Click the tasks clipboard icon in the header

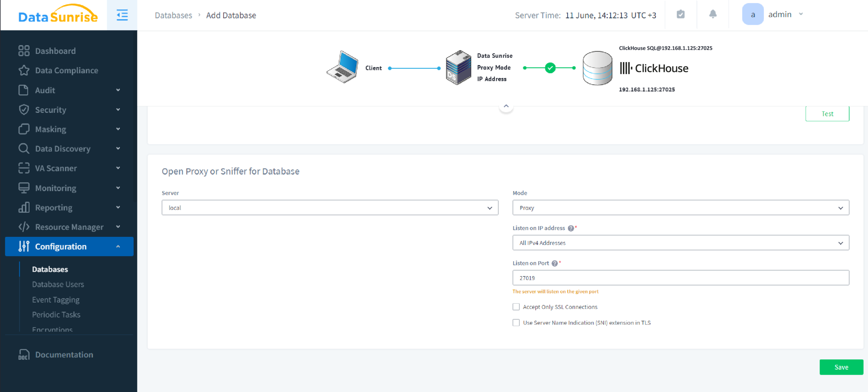coord(680,14)
